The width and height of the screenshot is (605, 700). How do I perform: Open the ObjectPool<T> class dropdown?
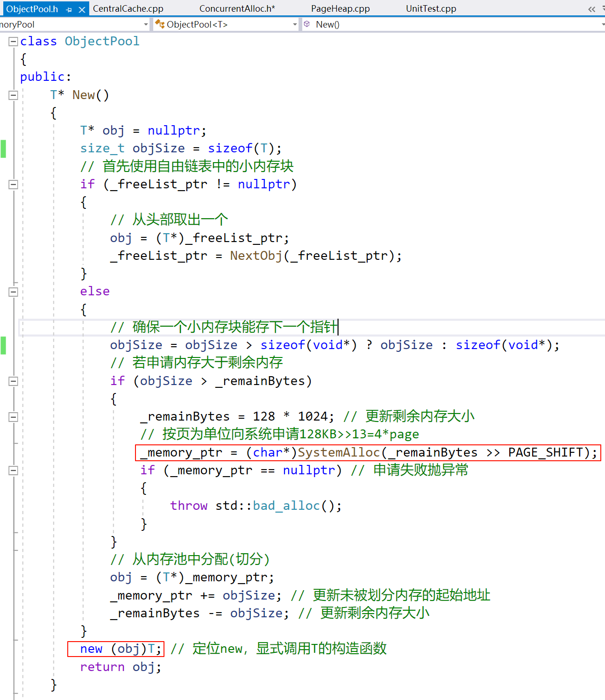click(295, 24)
